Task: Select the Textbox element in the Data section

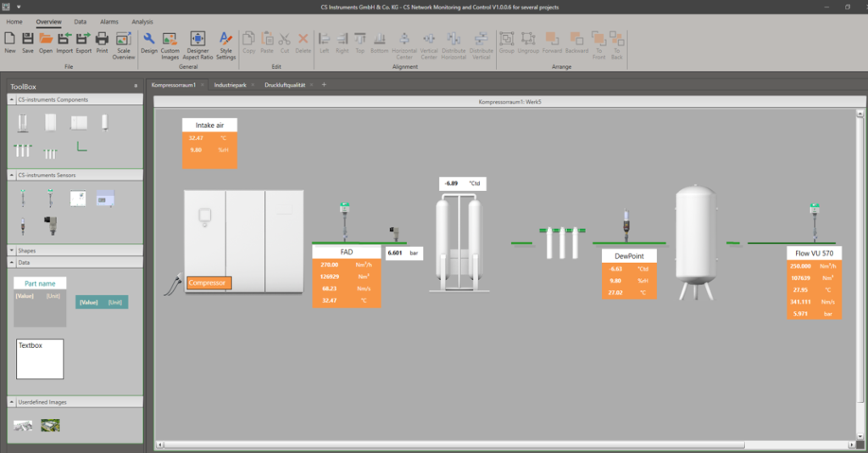Action: tap(40, 359)
